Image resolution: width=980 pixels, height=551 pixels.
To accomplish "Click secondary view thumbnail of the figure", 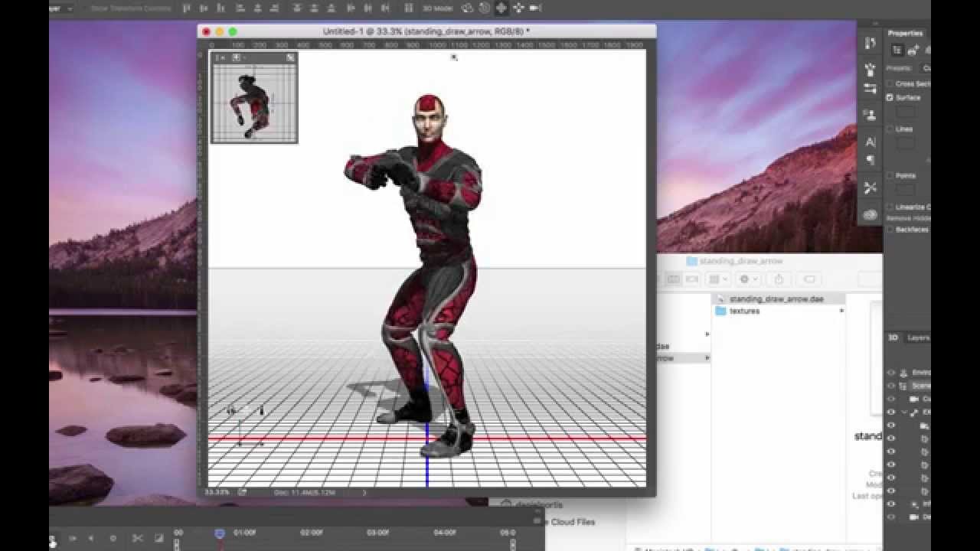I will point(254,103).
